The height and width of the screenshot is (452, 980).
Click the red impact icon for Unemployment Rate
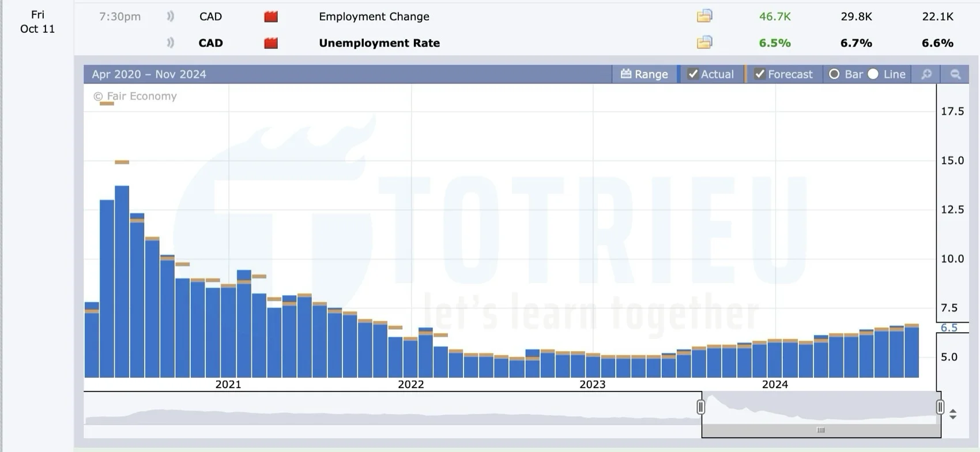click(271, 43)
